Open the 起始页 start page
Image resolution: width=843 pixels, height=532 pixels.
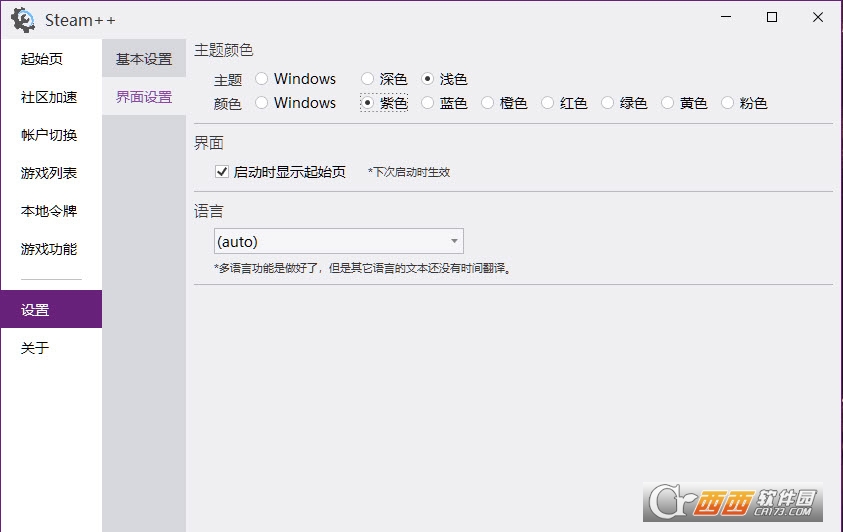(51, 59)
